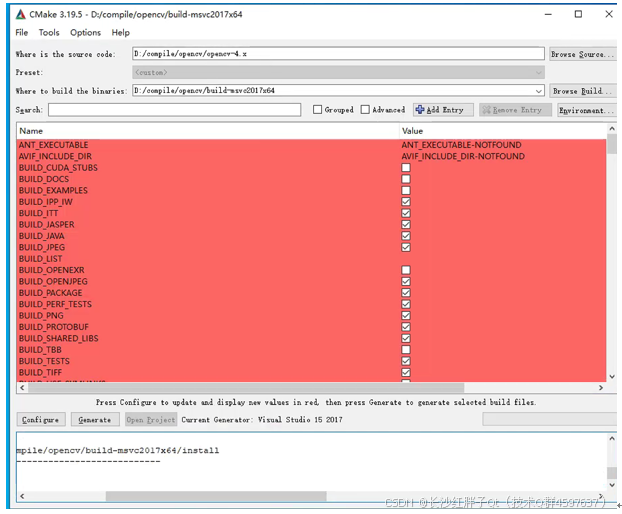Check the BUILD_OPENEXR checkbox

[406, 270]
